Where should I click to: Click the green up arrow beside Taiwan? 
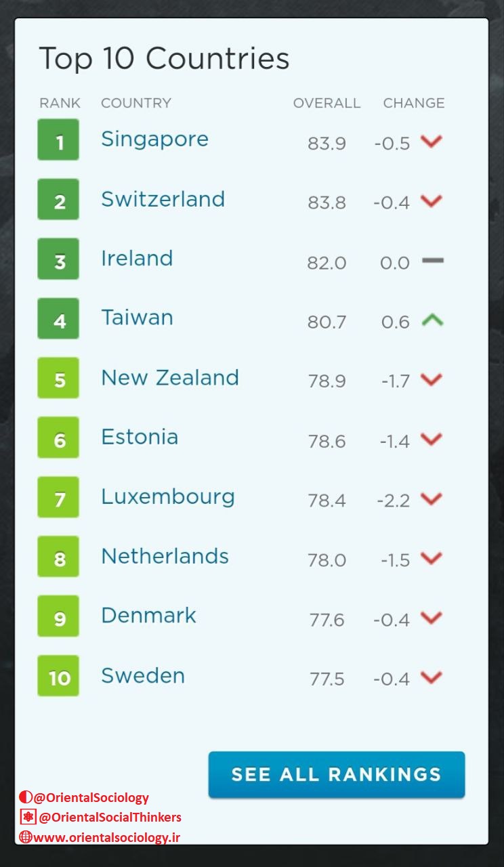[x=432, y=320]
